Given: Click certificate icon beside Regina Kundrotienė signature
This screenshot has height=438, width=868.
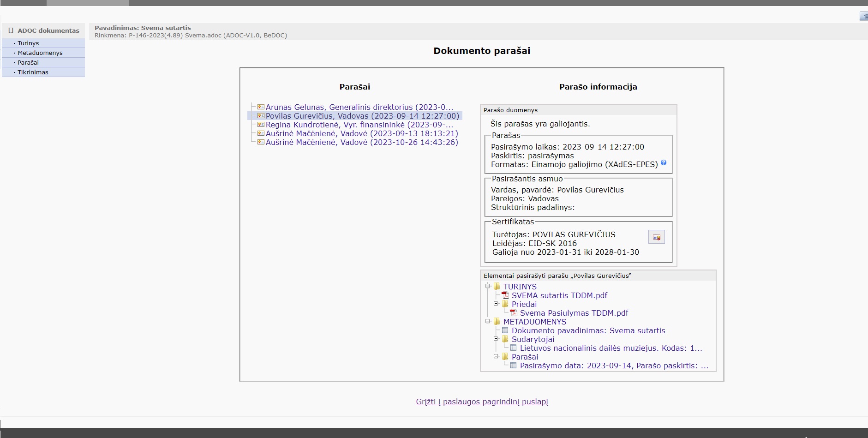Looking at the screenshot, I should [x=261, y=125].
